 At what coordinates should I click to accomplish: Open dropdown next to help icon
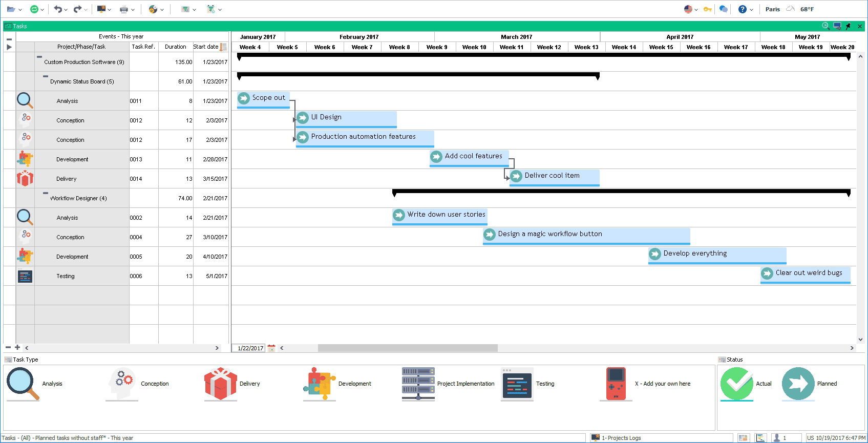751,10
